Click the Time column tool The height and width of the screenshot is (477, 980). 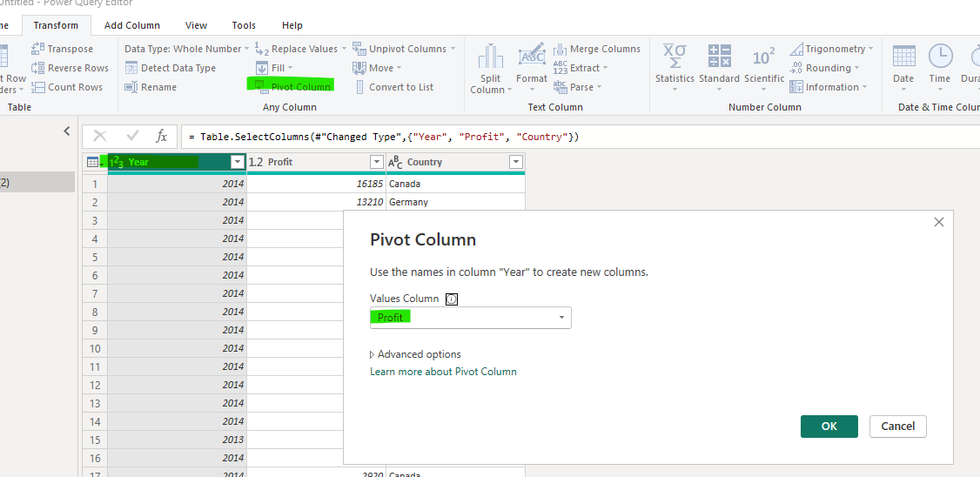coord(939,69)
